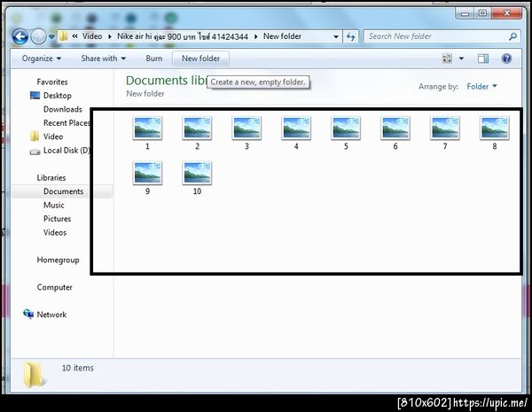The image size is (532, 412).
Task: Click the 10 items status text
Action: tap(78, 368)
